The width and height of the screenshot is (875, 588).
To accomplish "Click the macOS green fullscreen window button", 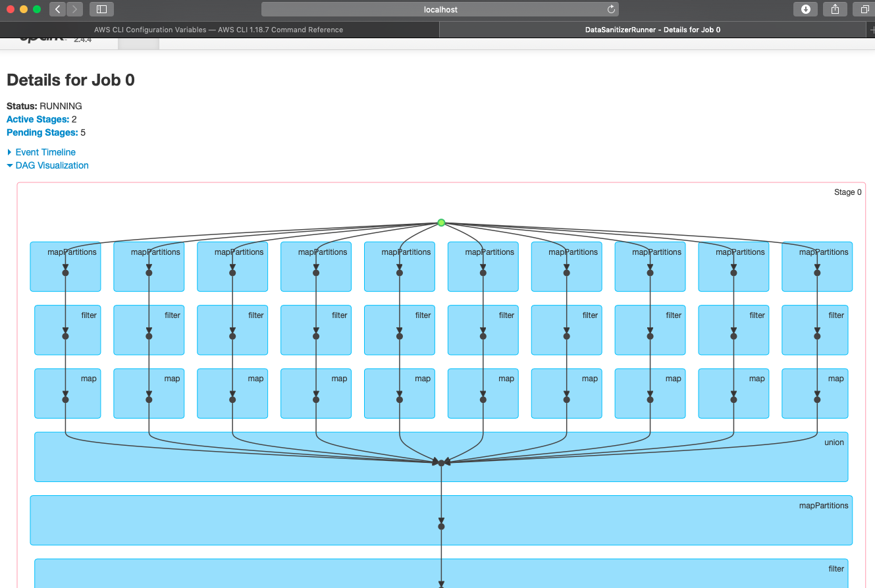I will click(37, 9).
